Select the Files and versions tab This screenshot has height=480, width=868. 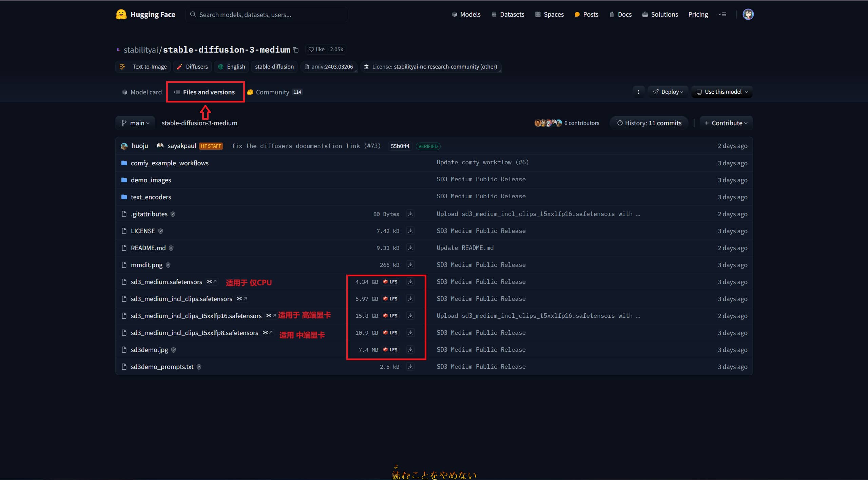[204, 92]
